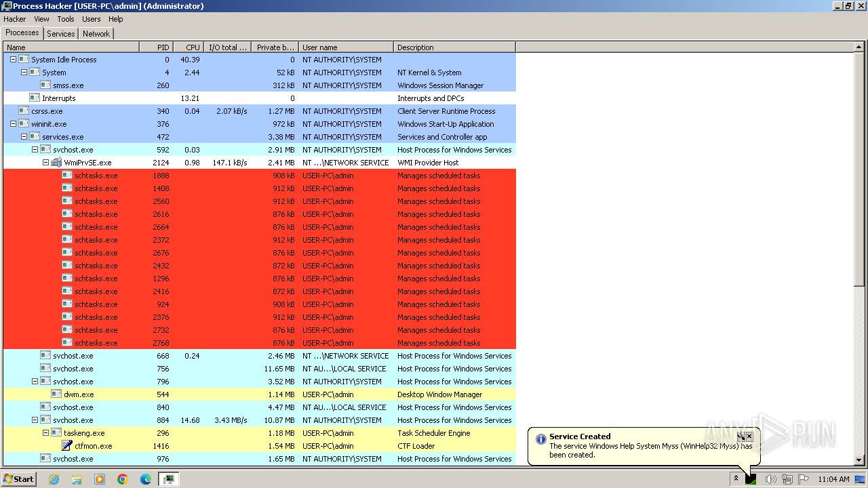Collapse svchost.exe PID 592 node
Viewport: 868px width, 488px height.
pos(35,150)
